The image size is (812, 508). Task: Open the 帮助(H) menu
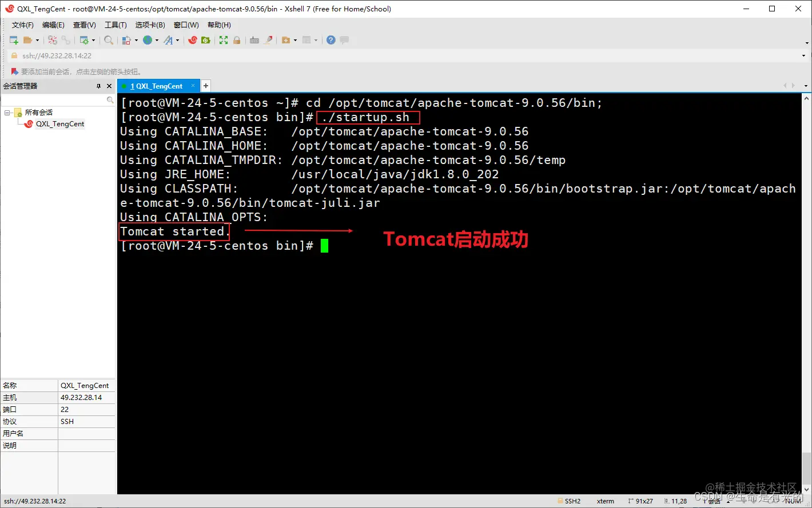pos(219,25)
